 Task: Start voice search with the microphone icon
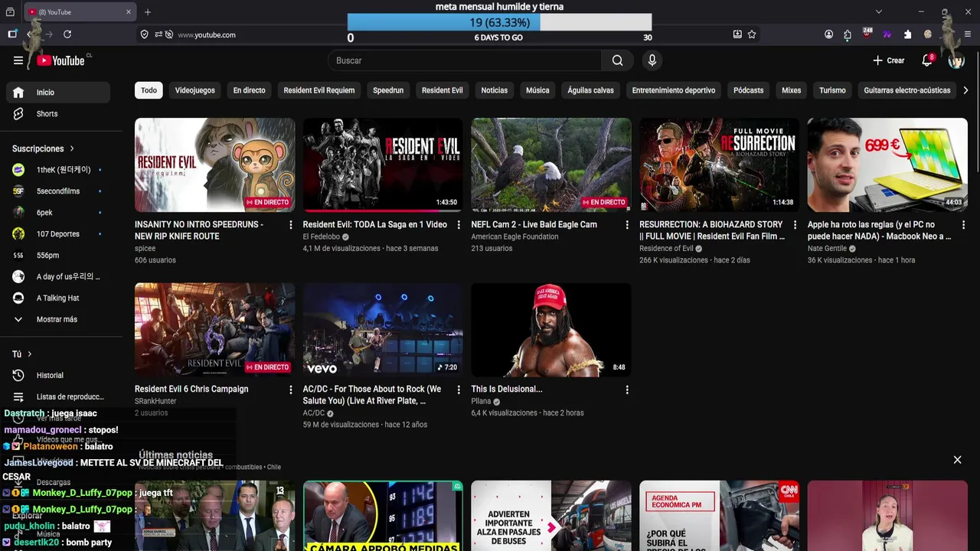pyautogui.click(x=652, y=60)
